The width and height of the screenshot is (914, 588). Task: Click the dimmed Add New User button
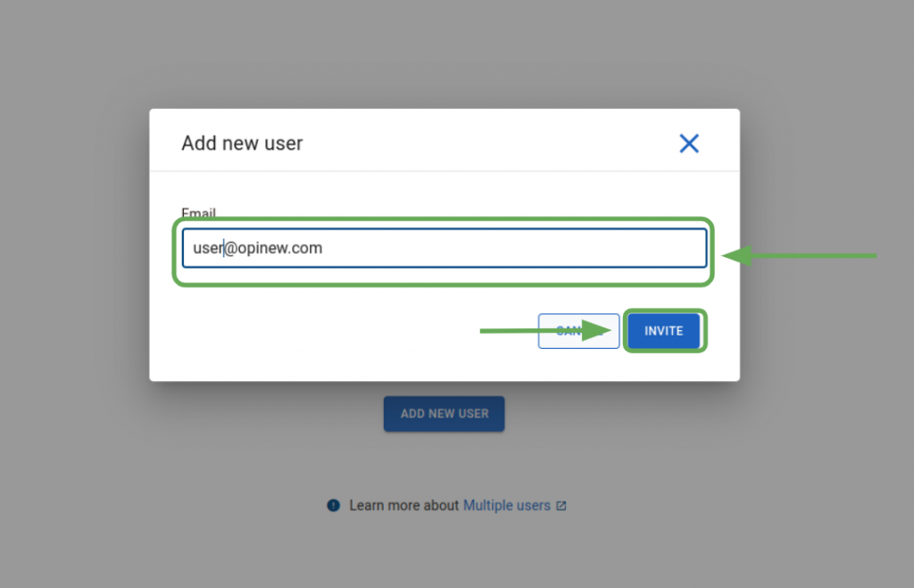pyautogui.click(x=444, y=414)
